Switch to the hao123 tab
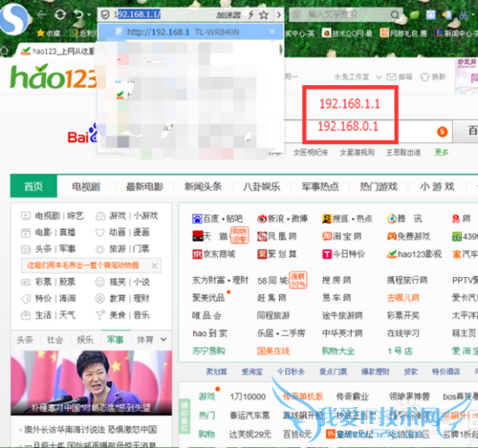 pos(57,51)
